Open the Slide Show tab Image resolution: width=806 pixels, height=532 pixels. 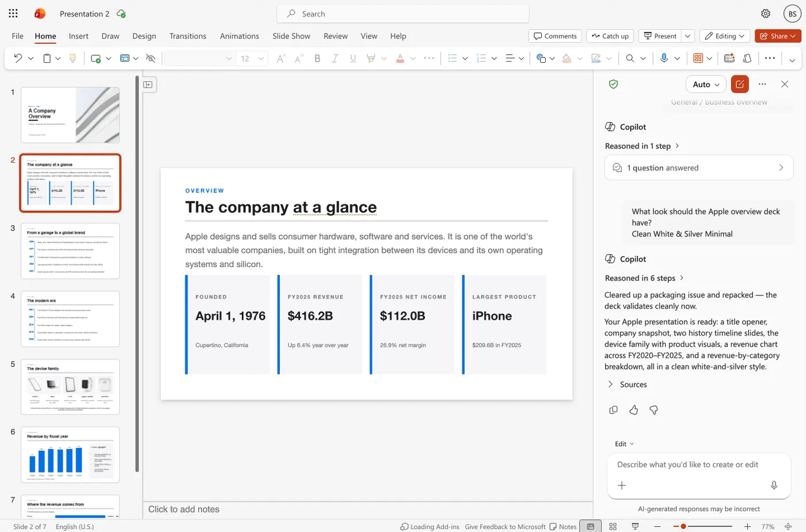pos(291,36)
